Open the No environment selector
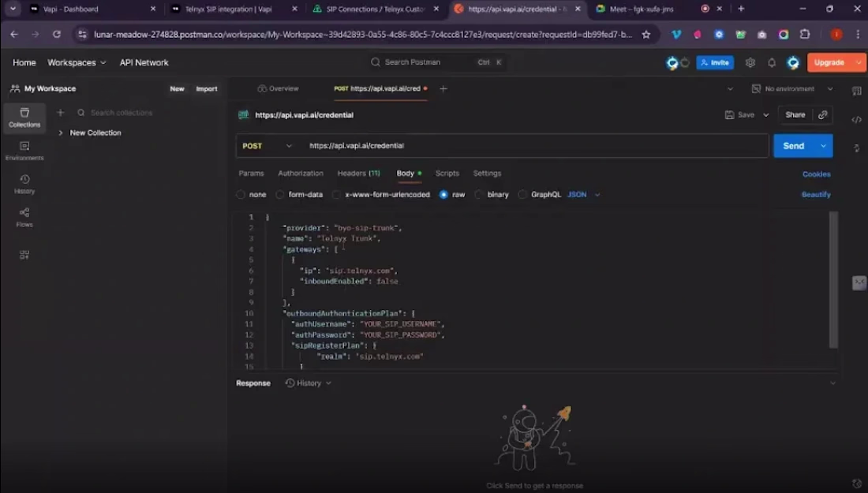Viewport: 868px width, 493px height. click(x=792, y=88)
